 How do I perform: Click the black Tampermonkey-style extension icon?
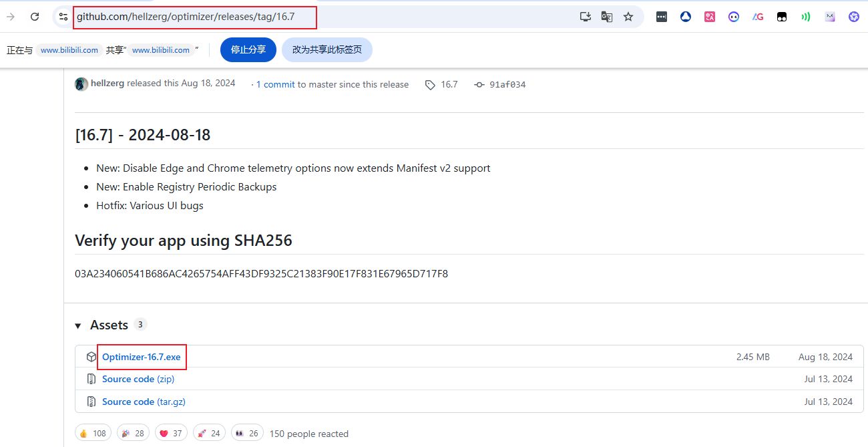782,17
